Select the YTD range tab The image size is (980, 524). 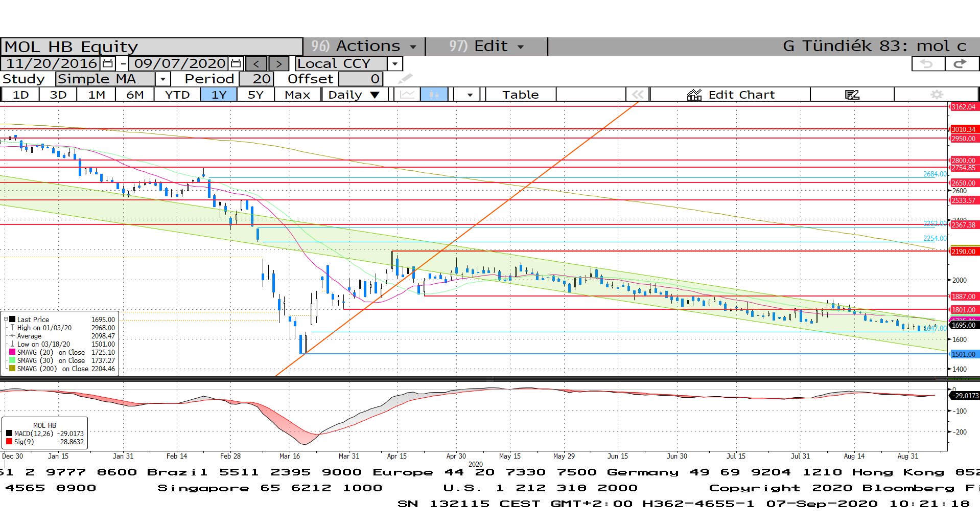click(177, 95)
